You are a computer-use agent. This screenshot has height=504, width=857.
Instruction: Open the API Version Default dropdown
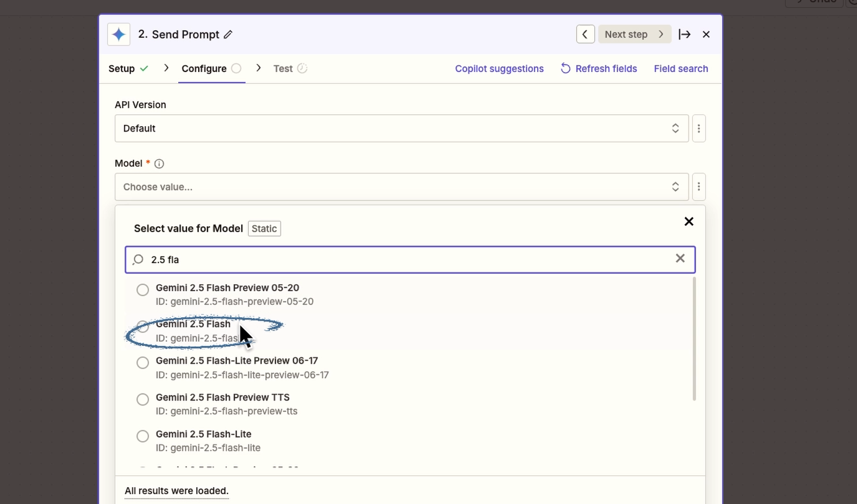[x=401, y=128]
